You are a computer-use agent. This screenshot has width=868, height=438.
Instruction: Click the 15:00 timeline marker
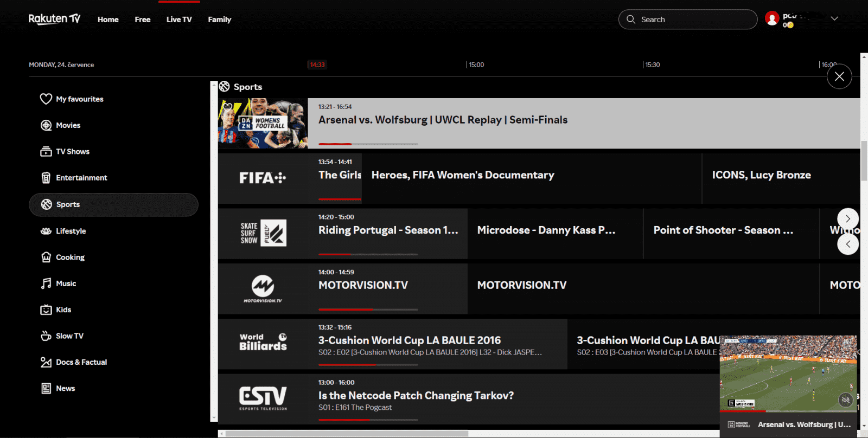pos(476,65)
